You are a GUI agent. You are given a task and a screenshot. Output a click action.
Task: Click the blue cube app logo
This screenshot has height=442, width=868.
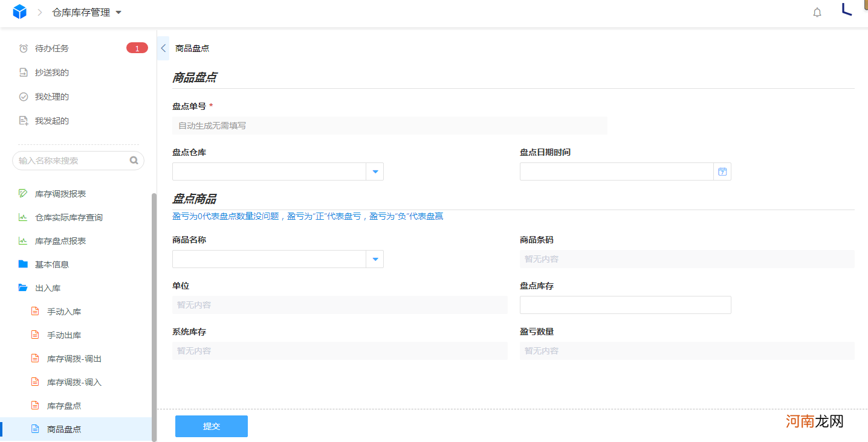click(x=20, y=11)
